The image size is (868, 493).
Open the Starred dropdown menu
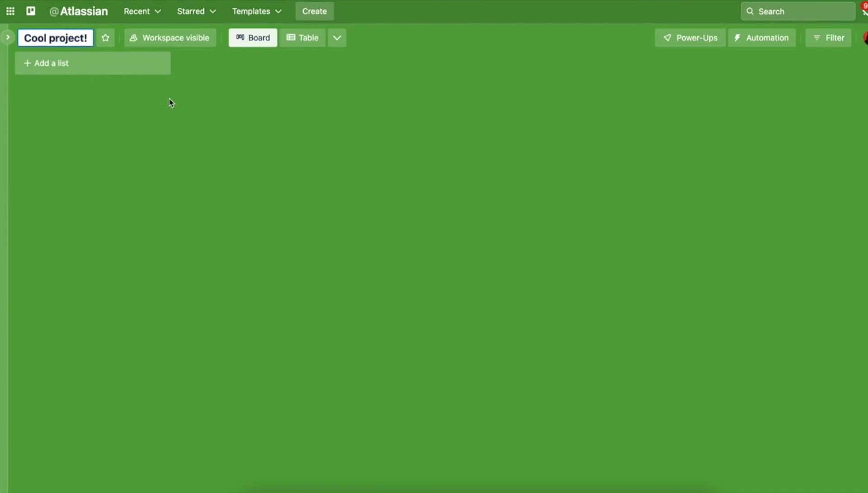(x=196, y=11)
